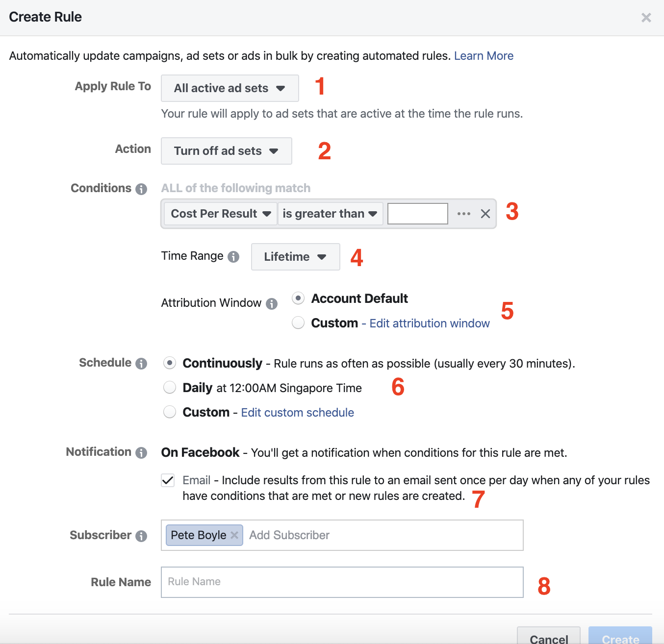Click the Time Range info icon

click(x=233, y=257)
